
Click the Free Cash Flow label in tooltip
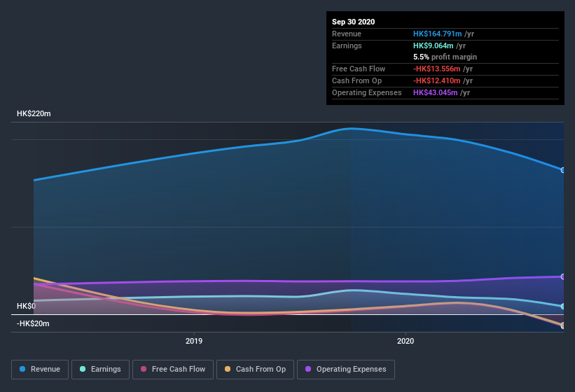tap(359, 69)
